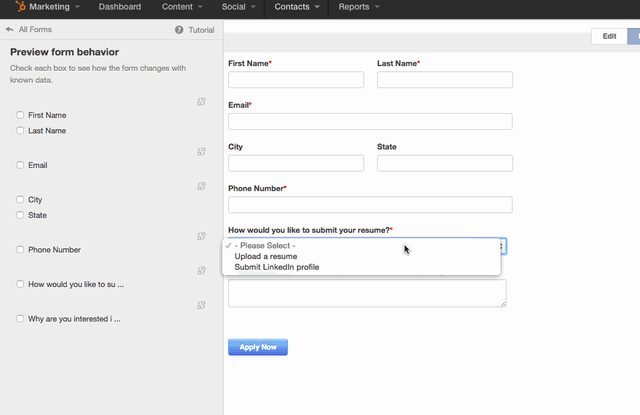The width and height of the screenshot is (640, 415).
Task: Expand the Contacts navigation dropdown
Action: coord(297,7)
